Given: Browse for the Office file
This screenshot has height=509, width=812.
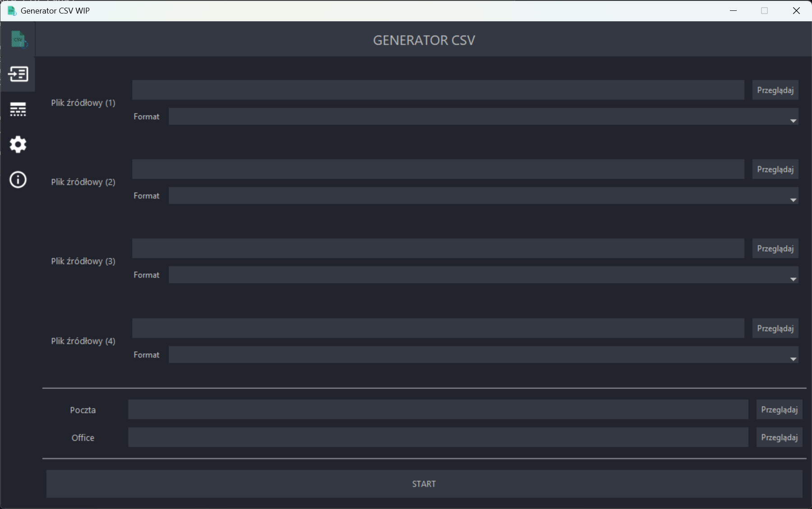Looking at the screenshot, I should pyautogui.click(x=779, y=437).
